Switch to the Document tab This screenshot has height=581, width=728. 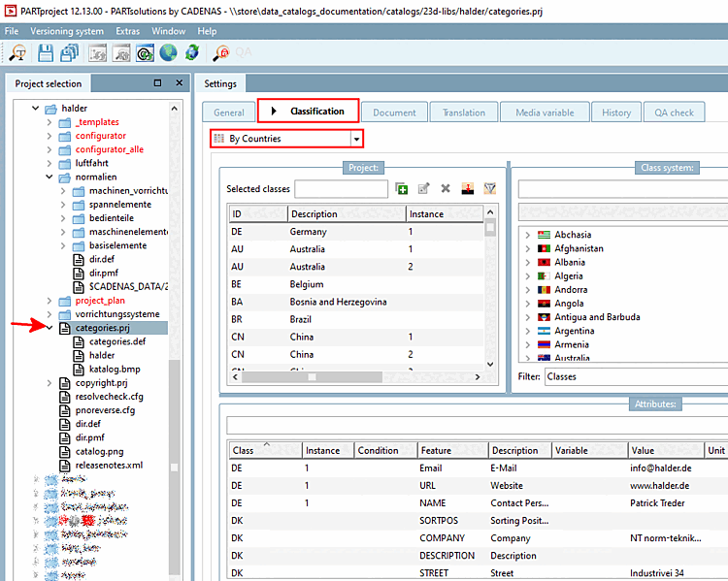pyautogui.click(x=394, y=113)
